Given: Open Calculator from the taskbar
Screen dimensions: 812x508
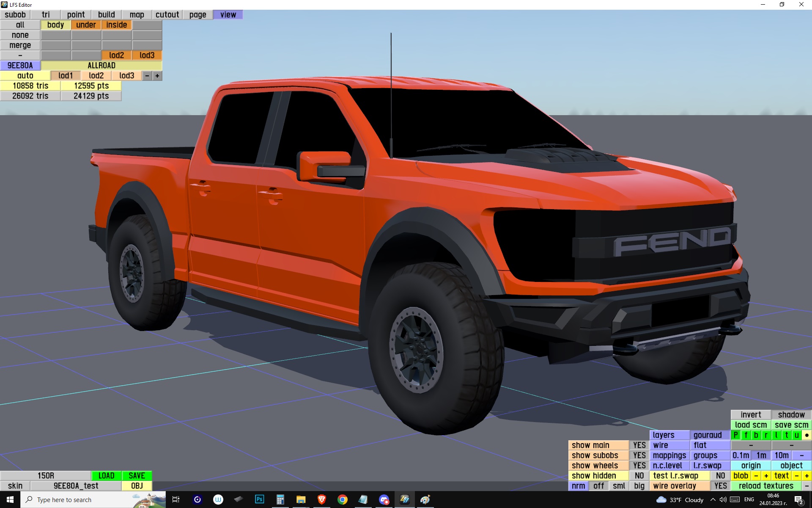Looking at the screenshot, I should pos(280,500).
